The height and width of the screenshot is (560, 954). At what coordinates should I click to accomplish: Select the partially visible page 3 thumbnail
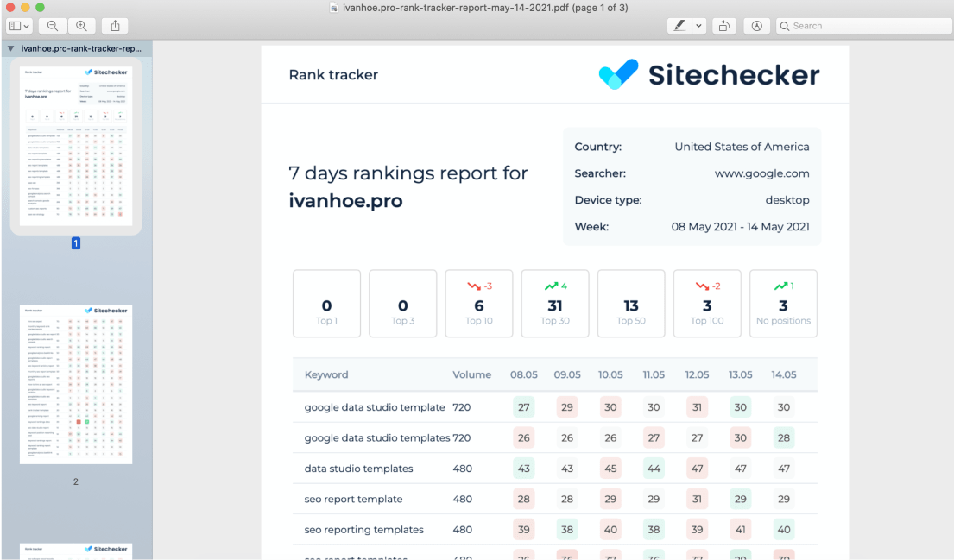76,551
